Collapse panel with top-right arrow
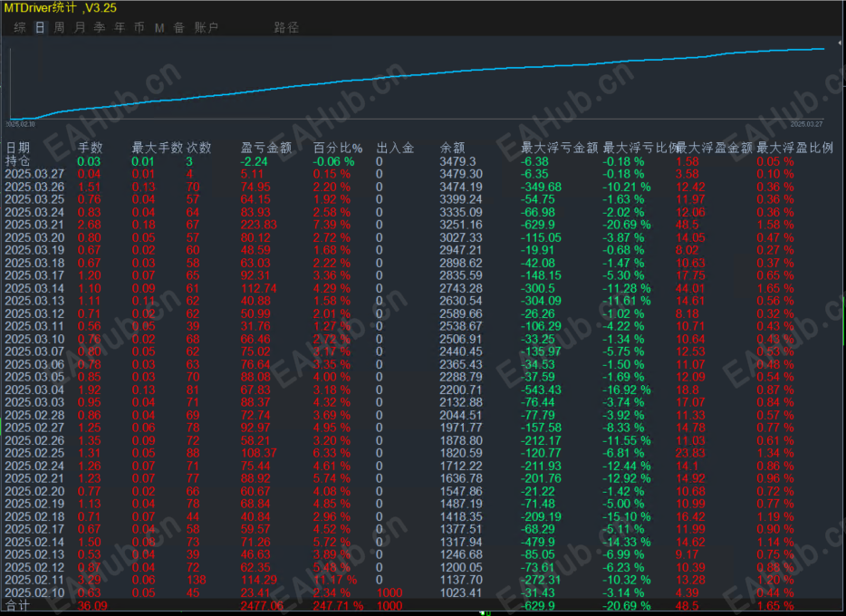Image resolution: width=846 pixels, height=616 pixels. click(840, 42)
